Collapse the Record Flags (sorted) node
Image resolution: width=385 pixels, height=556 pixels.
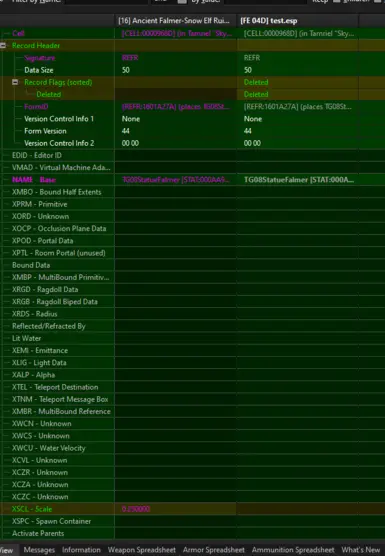click(x=15, y=82)
